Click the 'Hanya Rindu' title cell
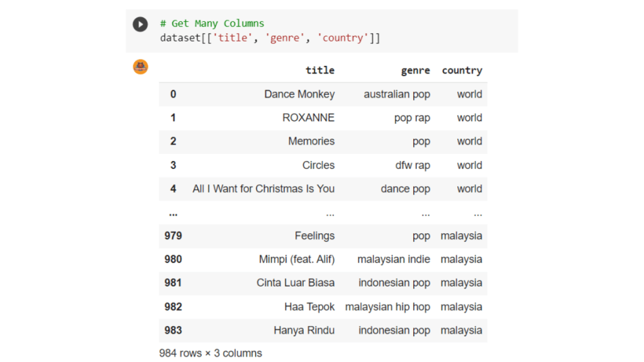This screenshot has width=644, height=362. [x=304, y=331]
